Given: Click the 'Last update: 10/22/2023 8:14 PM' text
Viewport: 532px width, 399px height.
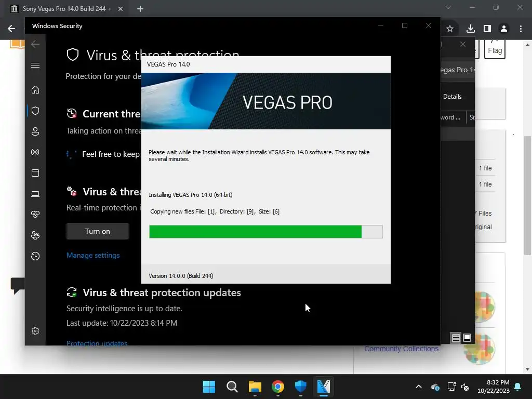Looking at the screenshot, I should pos(122,323).
